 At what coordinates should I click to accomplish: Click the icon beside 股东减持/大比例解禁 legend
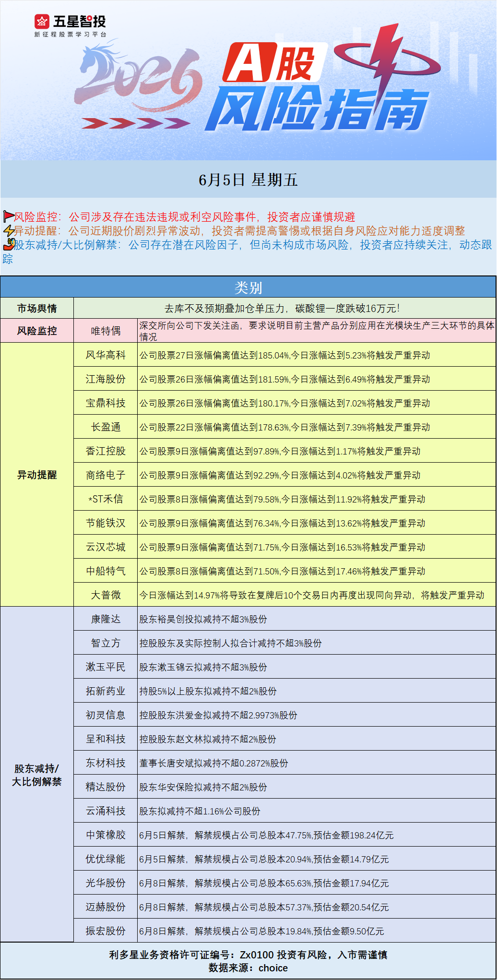pyautogui.click(x=9, y=244)
